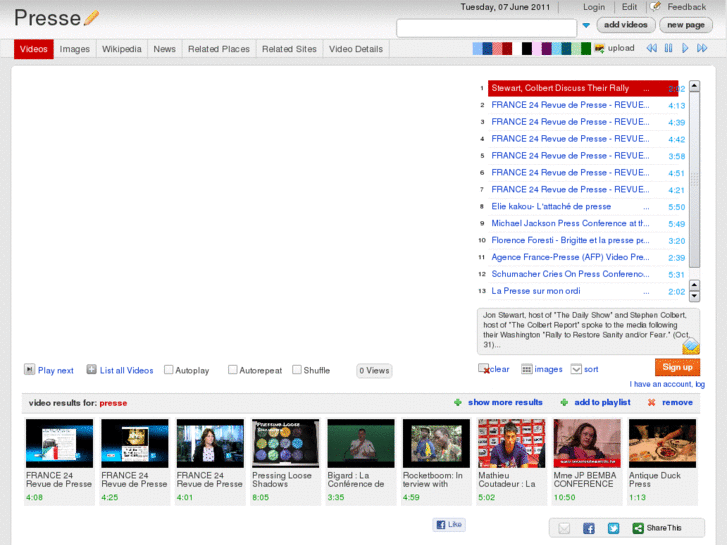Play Michael Jackson Press Conference playlist item

point(582,224)
